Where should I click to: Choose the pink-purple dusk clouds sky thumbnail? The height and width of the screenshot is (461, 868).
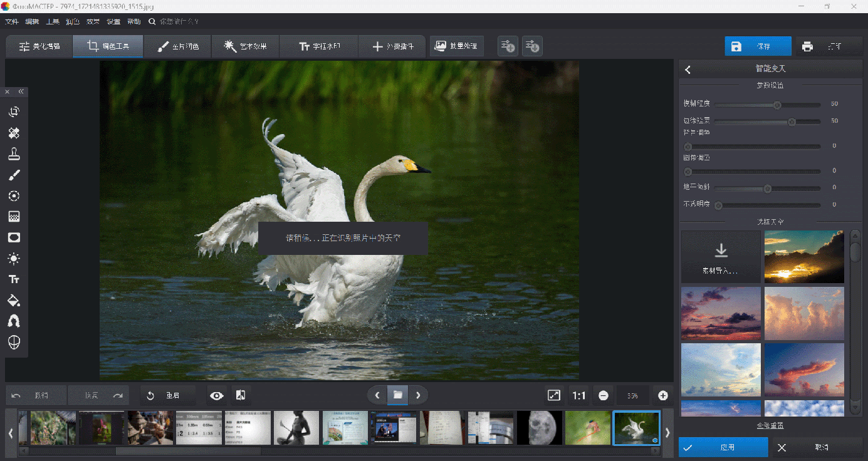click(721, 313)
